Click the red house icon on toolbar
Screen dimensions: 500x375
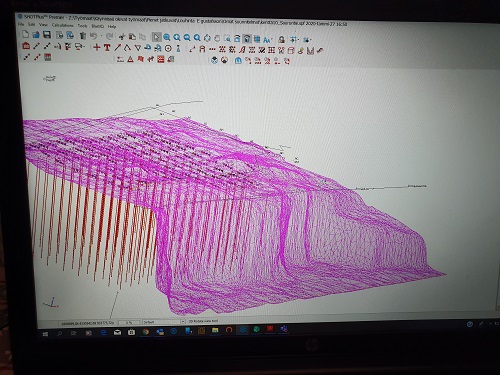[26, 46]
